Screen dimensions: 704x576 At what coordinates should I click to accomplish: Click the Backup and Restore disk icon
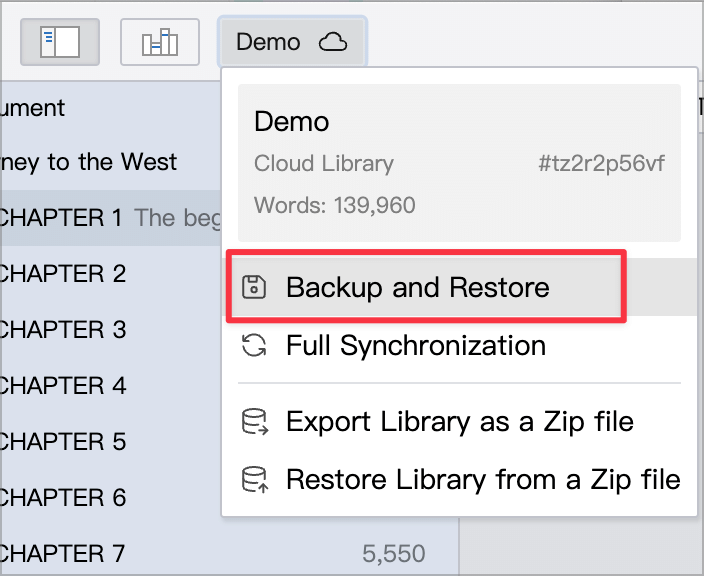point(254,287)
